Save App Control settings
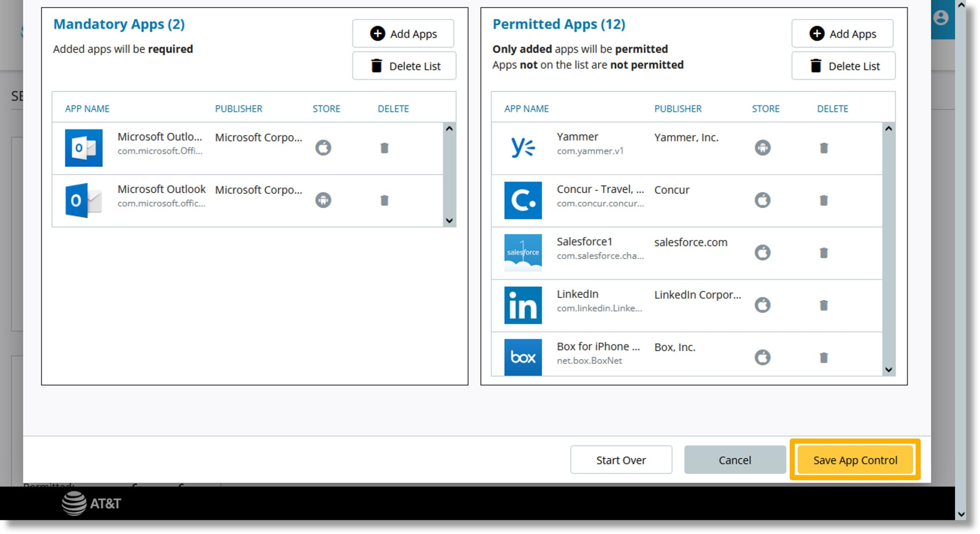 855,460
